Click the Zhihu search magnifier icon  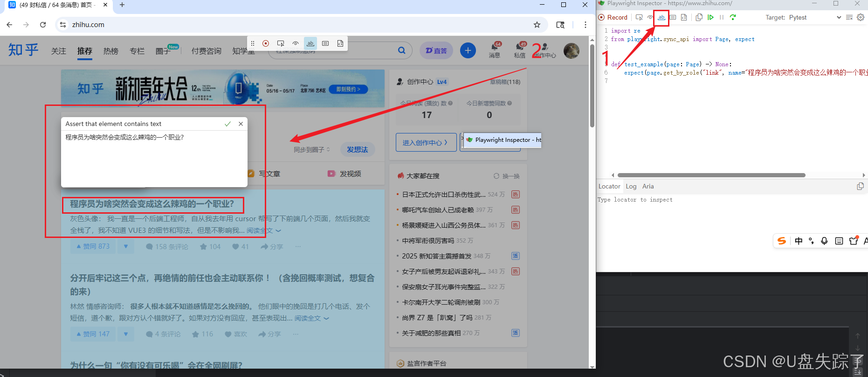(x=401, y=50)
